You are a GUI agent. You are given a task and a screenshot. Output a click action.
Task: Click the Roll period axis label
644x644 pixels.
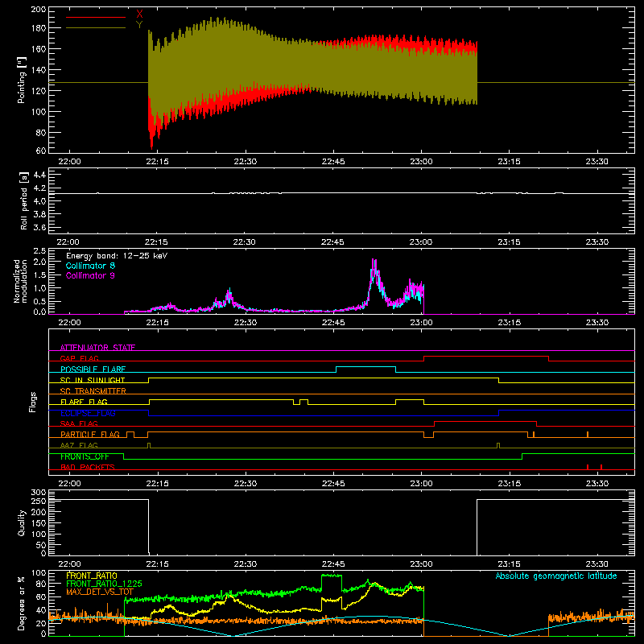click(x=24, y=201)
